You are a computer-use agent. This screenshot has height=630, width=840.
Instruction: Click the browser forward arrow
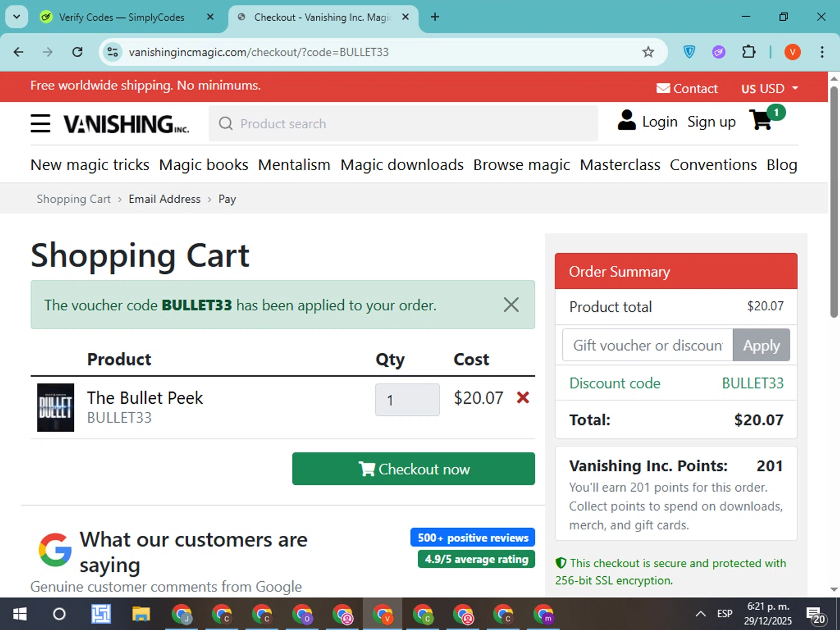(x=48, y=52)
